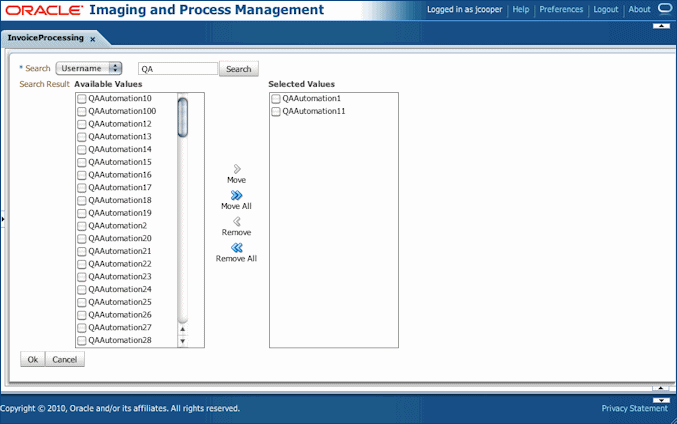This screenshot has width=677, height=424.
Task: Click the Move All double-arrow icon
Action: point(237,195)
